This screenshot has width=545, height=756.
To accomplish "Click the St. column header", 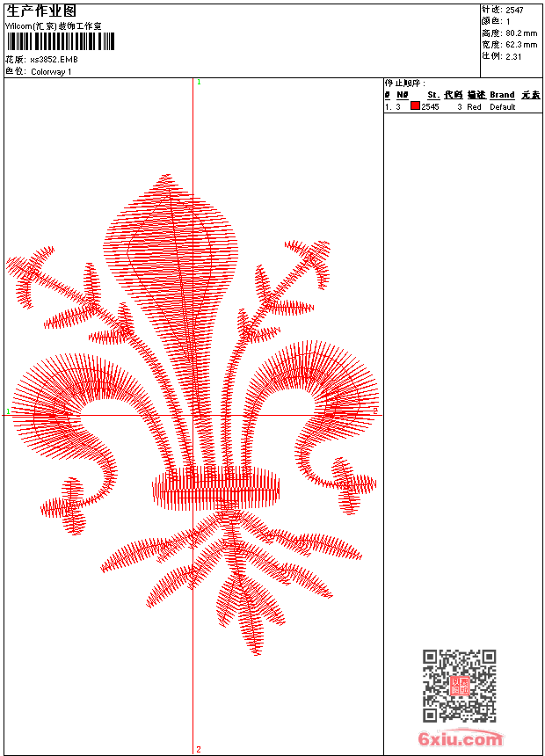I will pyautogui.click(x=433, y=95).
